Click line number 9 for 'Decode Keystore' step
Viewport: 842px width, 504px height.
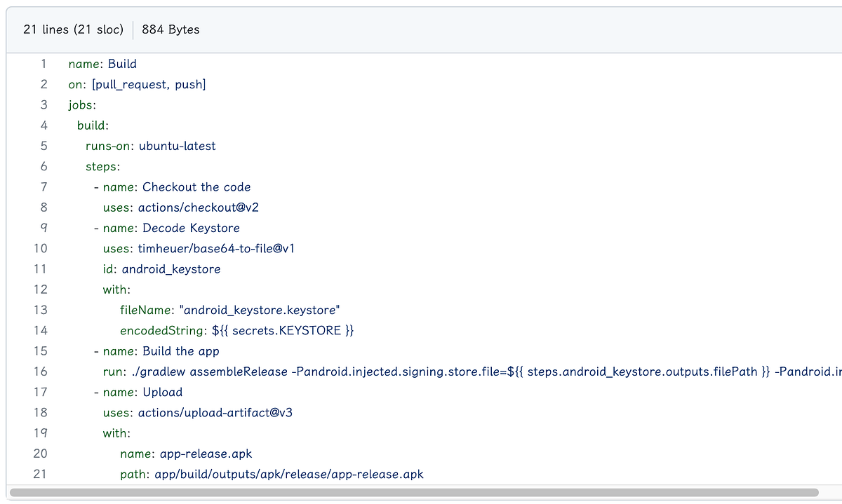(44, 228)
